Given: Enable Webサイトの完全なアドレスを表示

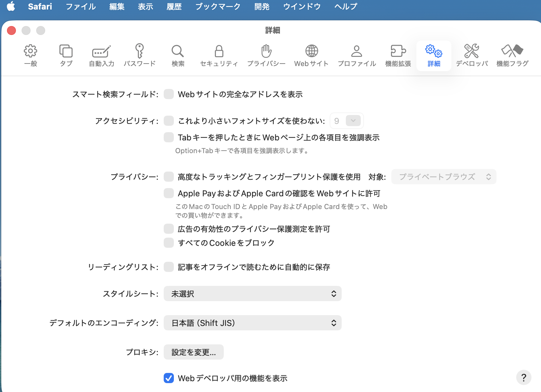Looking at the screenshot, I should (168, 94).
